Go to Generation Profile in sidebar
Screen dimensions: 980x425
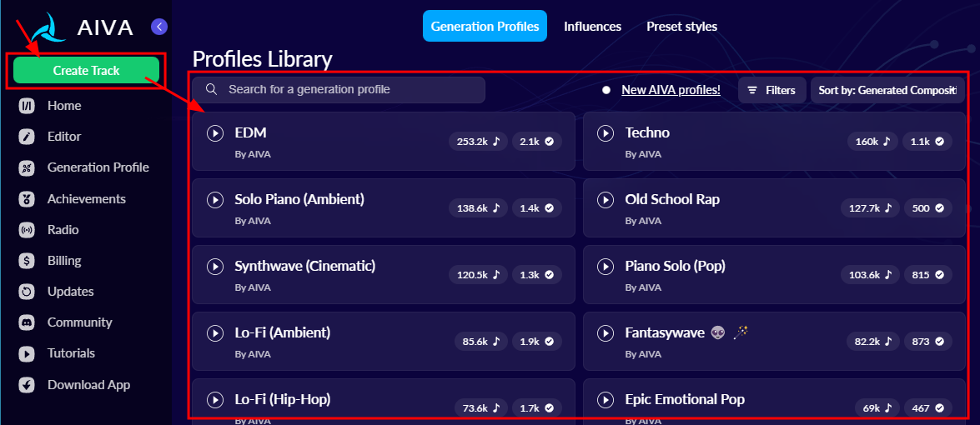tap(98, 167)
